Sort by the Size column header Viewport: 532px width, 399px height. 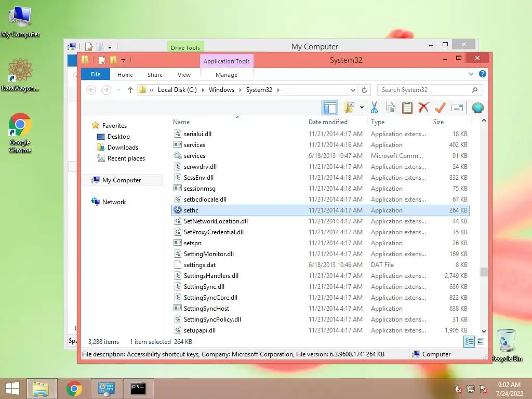tap(438, 122)
